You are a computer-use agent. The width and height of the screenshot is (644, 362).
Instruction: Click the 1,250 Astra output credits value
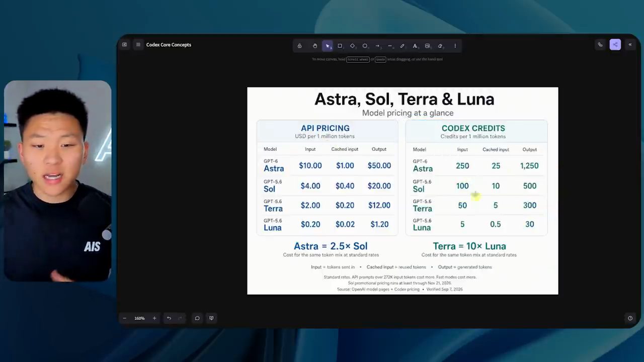pyautogui.click(x=529, y=165)
